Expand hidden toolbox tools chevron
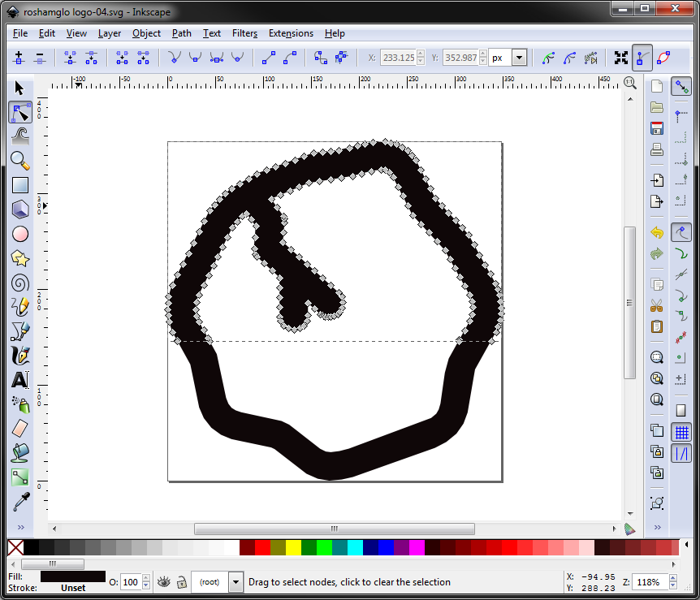This screenshot has height=600, width=700. pos(20,527)
